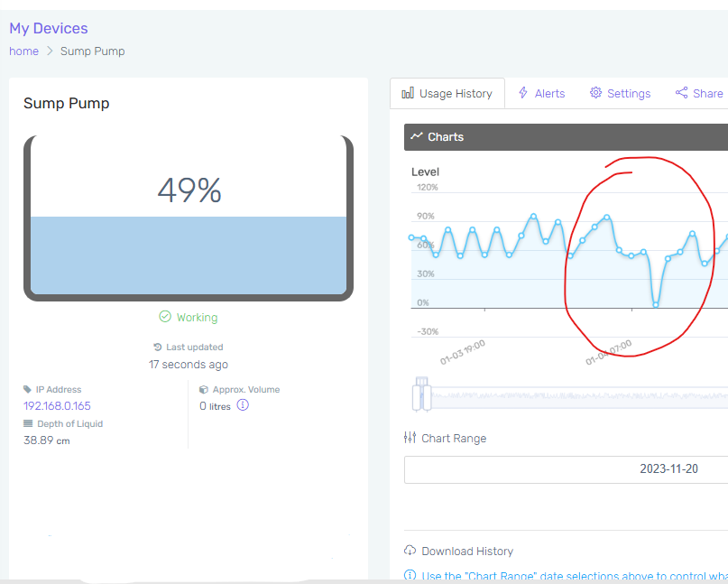Go to the Share tab
Screen dimensions: 728x584
click(699, 93)
